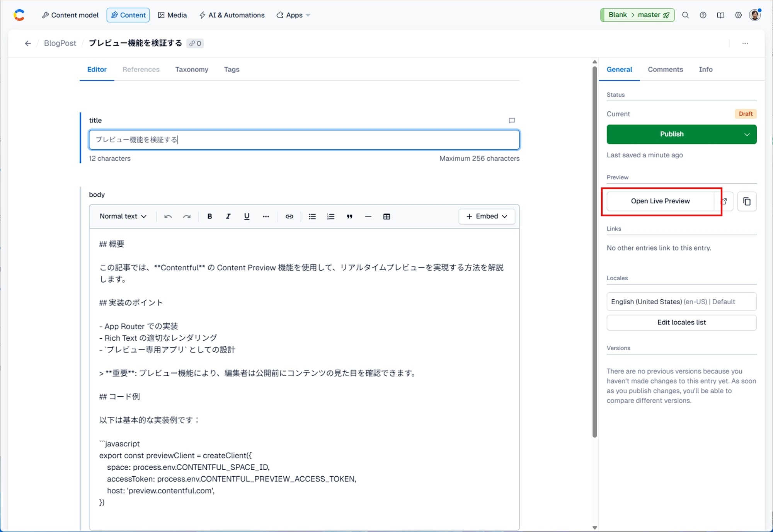This screenshot has width=773, height=532.
Task: Focus the title input field
Action: 304,140
